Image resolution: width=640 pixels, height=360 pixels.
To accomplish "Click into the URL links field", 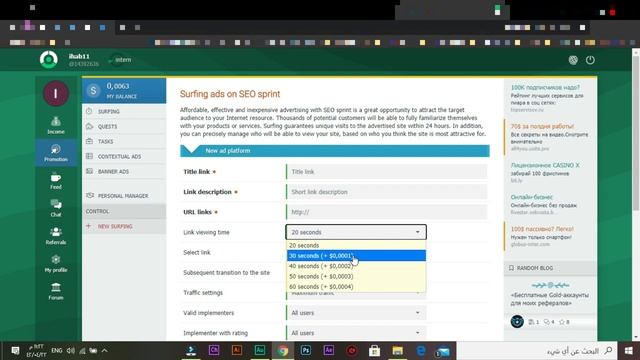I will (387, 212).
